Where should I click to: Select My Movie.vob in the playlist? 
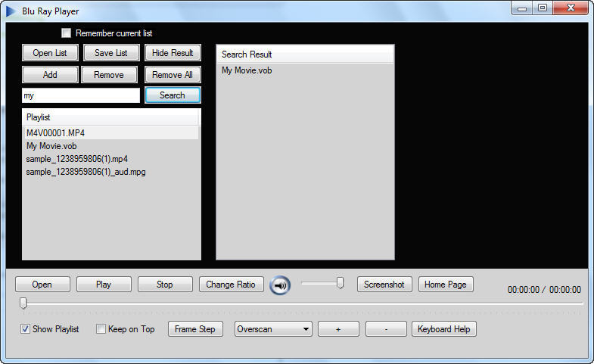pyautogui.click(x=111, y=146)
